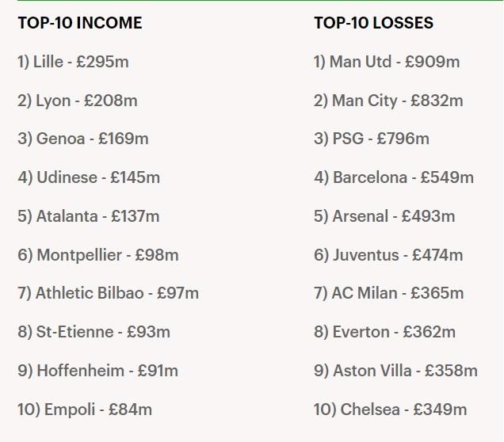Screen dimensions: 504x442
Task: Select the Genoa £169m line
Action: click(x=82, y=139)
